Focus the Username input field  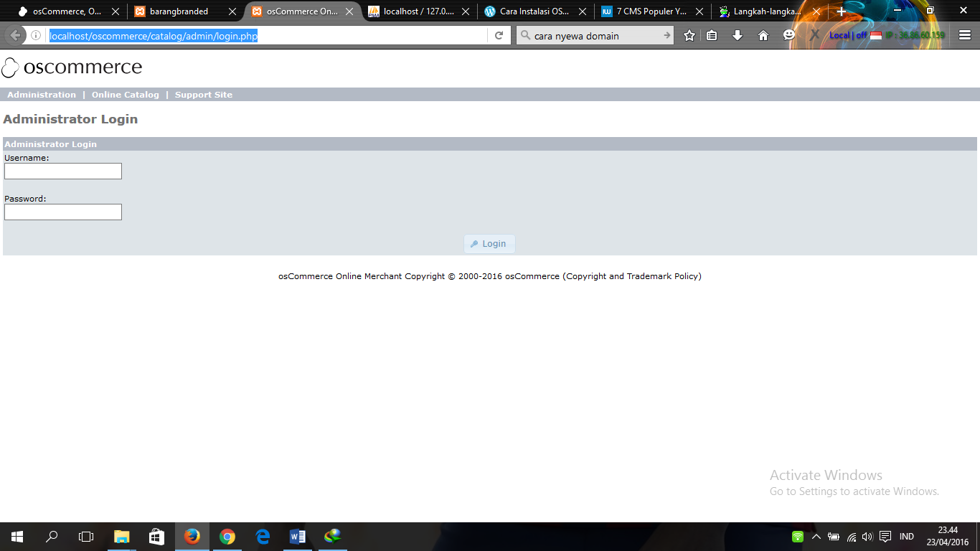(x=63, y=171)
